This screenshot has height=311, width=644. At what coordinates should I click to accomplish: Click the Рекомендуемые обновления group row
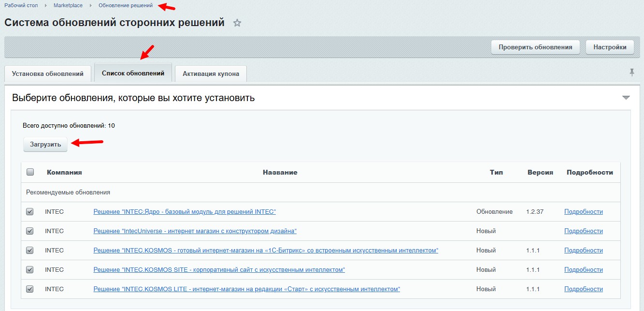click(x=321, y=192)
